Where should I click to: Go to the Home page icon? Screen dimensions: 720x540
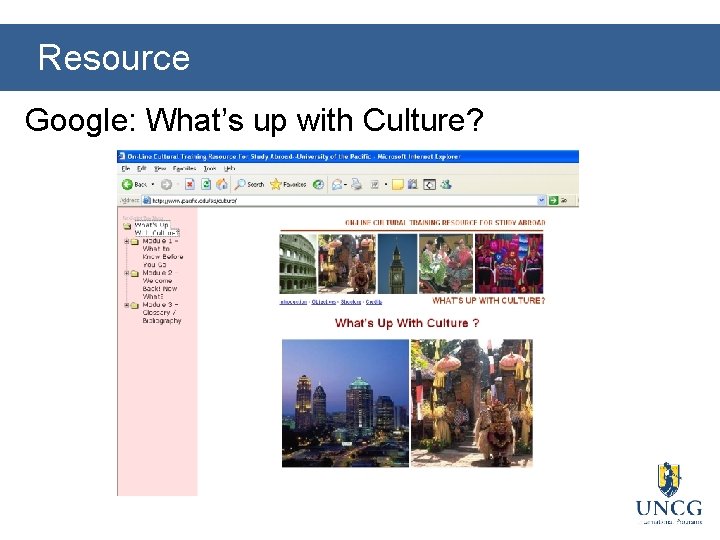pos(222,185)
